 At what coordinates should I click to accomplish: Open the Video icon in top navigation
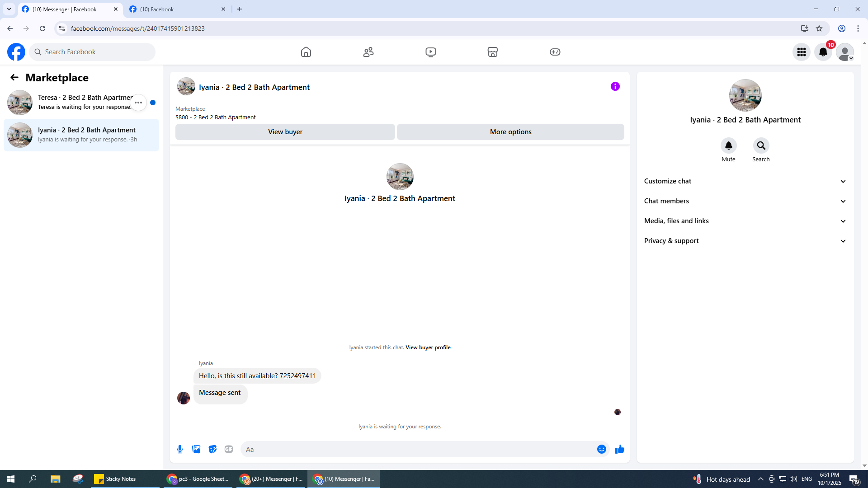point(431,52)
